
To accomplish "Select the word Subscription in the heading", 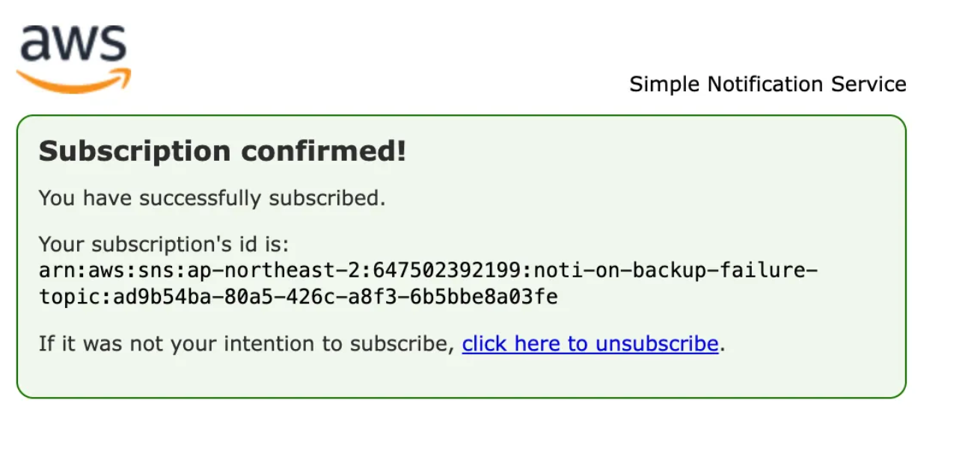I will pos(135,152).
